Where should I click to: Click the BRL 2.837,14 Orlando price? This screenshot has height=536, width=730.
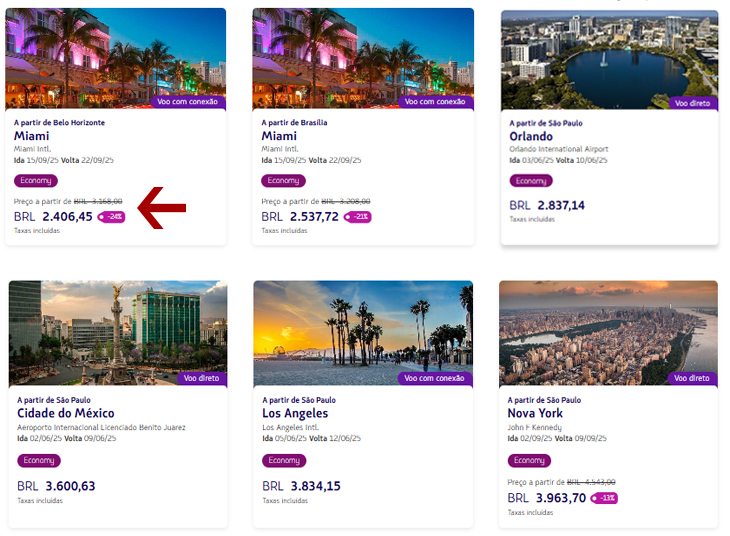[547, 205]
